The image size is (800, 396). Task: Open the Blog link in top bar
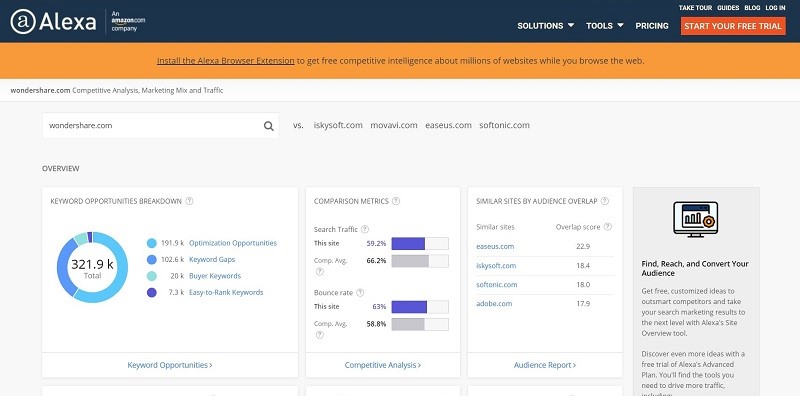(x=753, y=8)
